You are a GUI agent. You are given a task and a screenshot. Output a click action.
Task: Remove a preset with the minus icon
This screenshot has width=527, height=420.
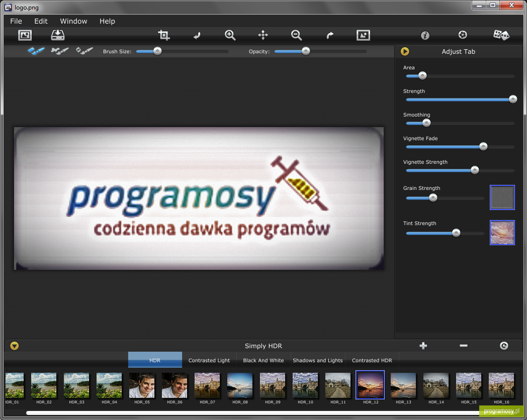click(x=464, y=346)
